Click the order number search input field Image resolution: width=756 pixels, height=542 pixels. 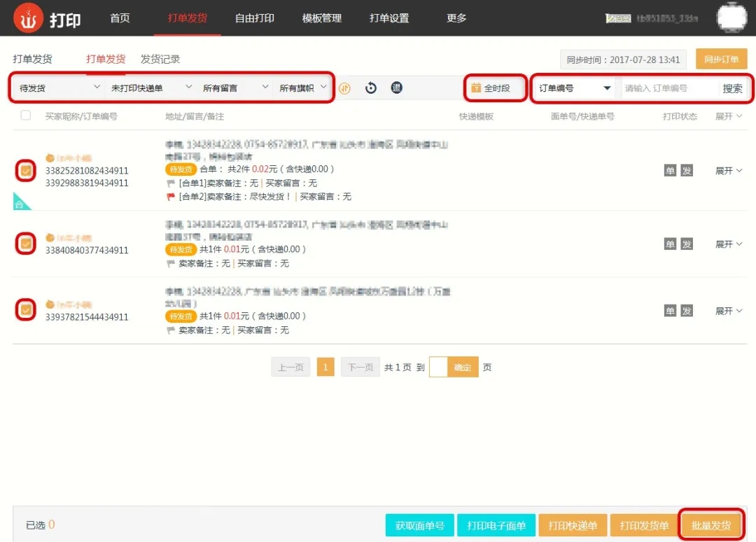669,88
